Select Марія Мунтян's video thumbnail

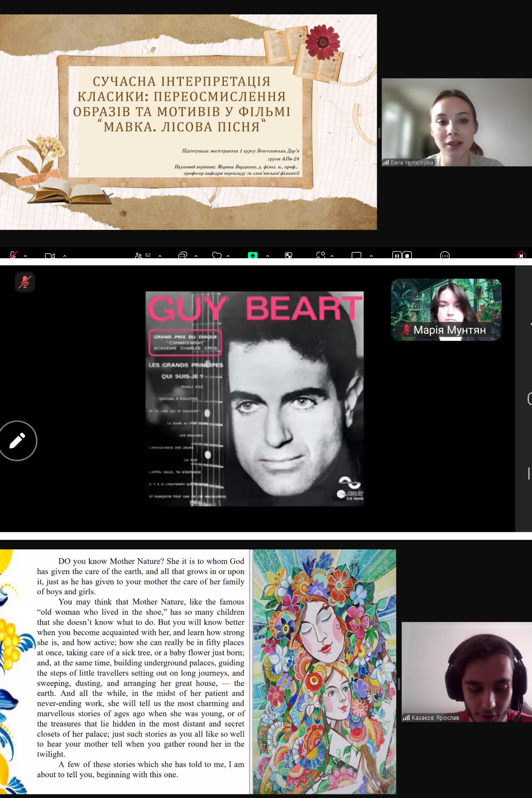click(x=446, y=309)
